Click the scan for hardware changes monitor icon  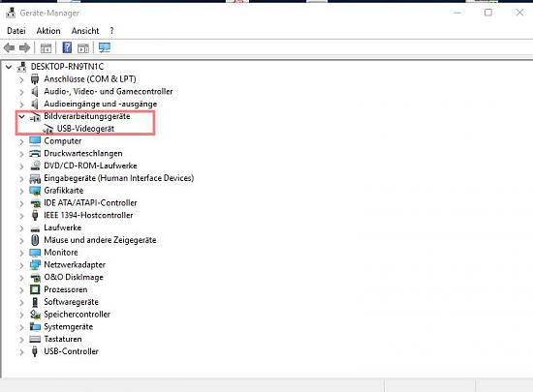[x=105, y=47]
